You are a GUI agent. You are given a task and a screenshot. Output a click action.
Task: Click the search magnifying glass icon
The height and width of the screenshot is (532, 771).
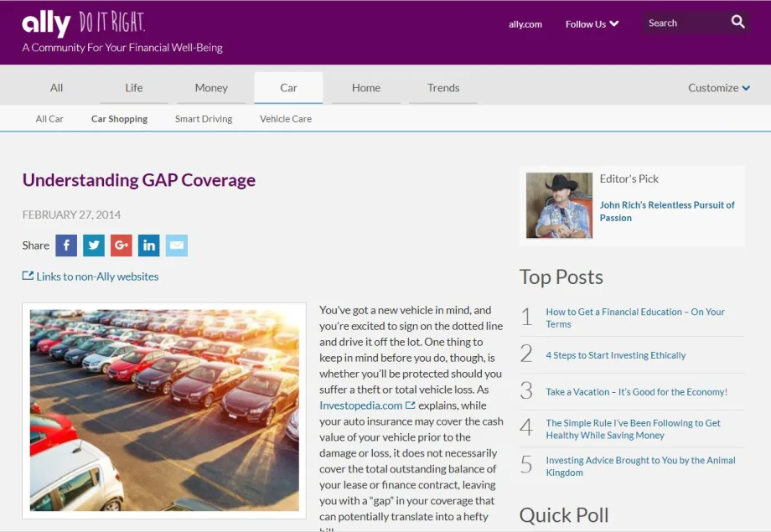pos(737,22)
